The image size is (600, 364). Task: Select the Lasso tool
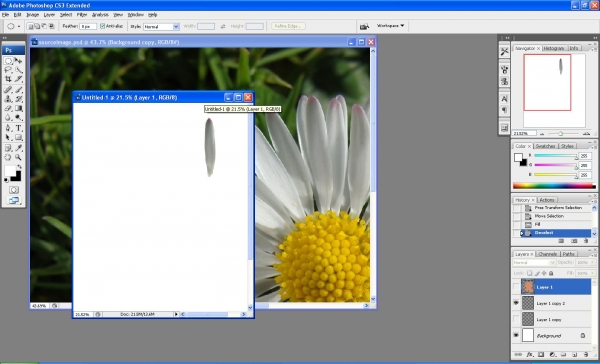pyautogui.click(x=8, y=70)
